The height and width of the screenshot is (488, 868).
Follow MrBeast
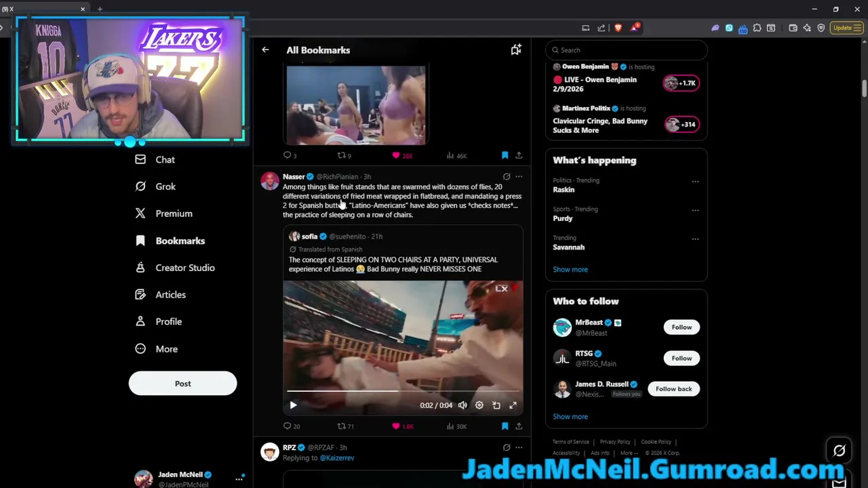[x=682, y=327]
